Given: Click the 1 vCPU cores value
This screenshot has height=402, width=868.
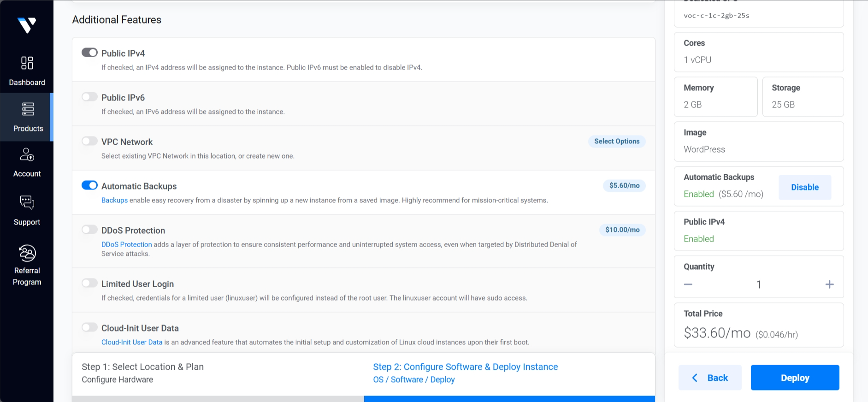Looking at the screenshot, I should 697,60.
